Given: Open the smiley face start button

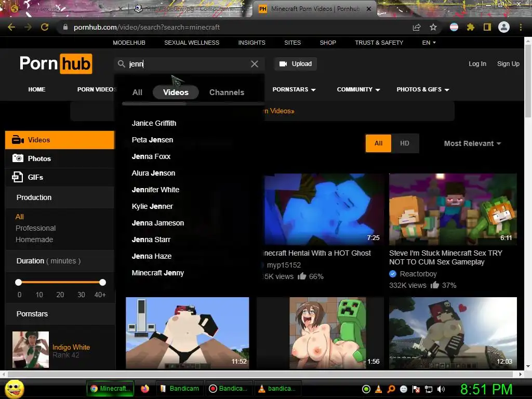Looking at the screenshot, I should (14, 389).
